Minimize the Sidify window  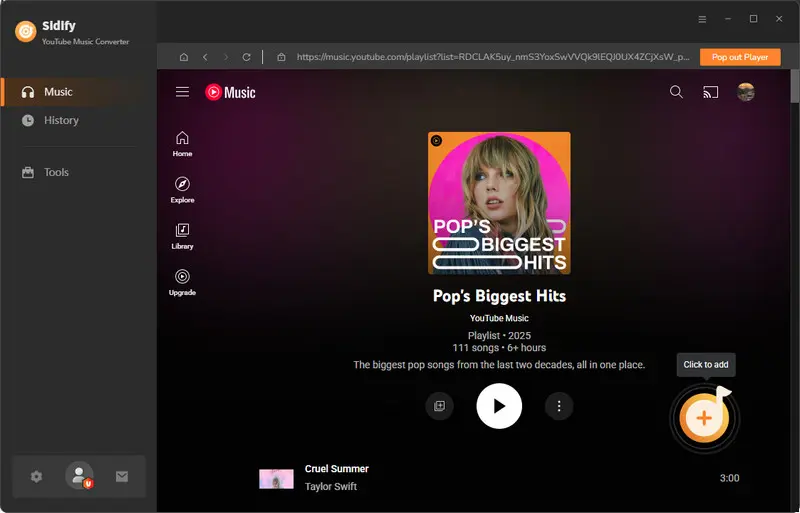(728, 19)
